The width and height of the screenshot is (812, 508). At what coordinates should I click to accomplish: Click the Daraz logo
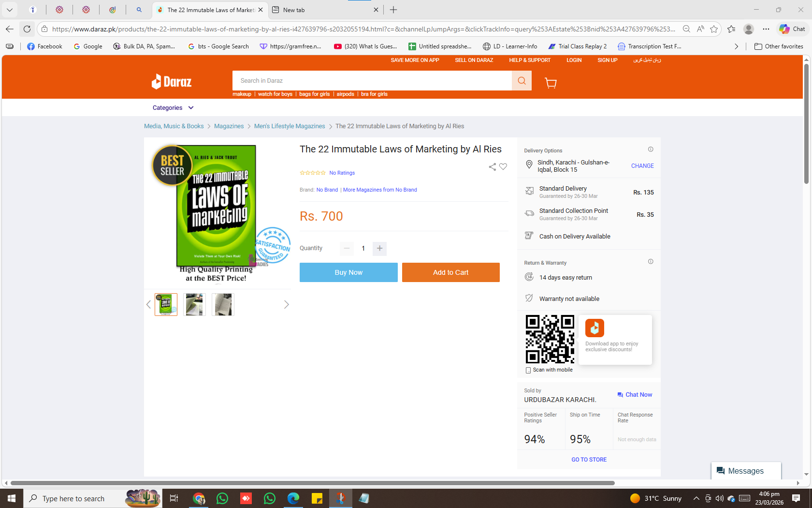[x=172, y=82]
